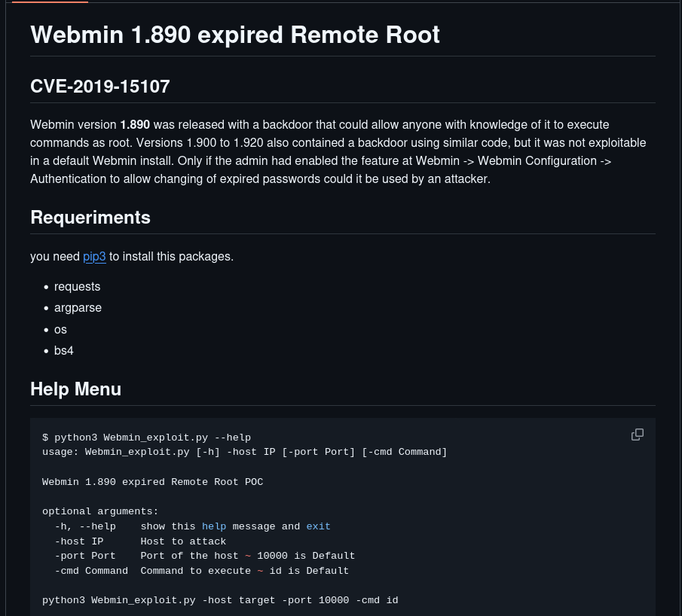Click the final command ending with -cmd id
Viewport: 682px width, 616px height.
coord(220,600)
